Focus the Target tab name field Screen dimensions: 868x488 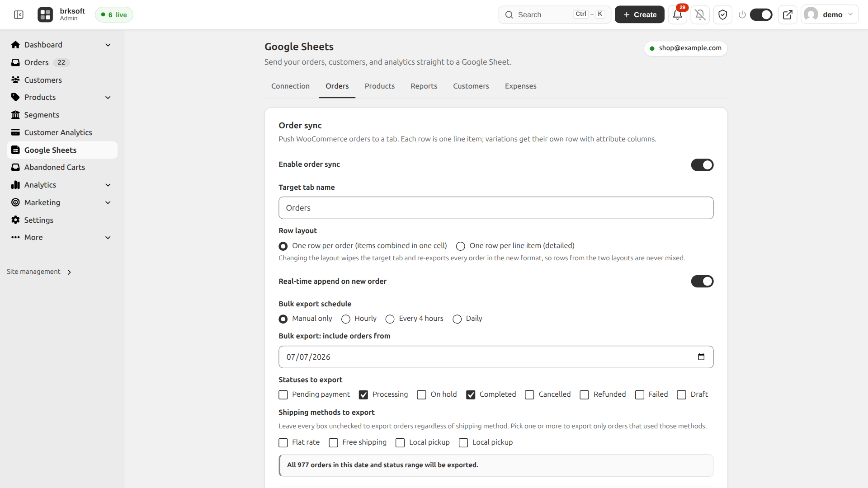[x=496, y=208]
